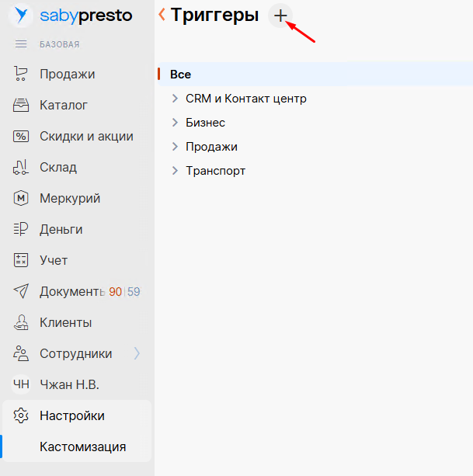Image resolution: width=473 pixels, height=476 pixels.
Task: Click the Продажи shopping cart icon
Action: click(21, 75)
